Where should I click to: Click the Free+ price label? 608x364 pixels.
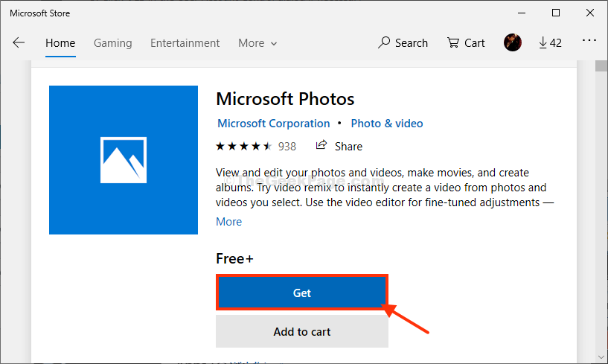234,258
